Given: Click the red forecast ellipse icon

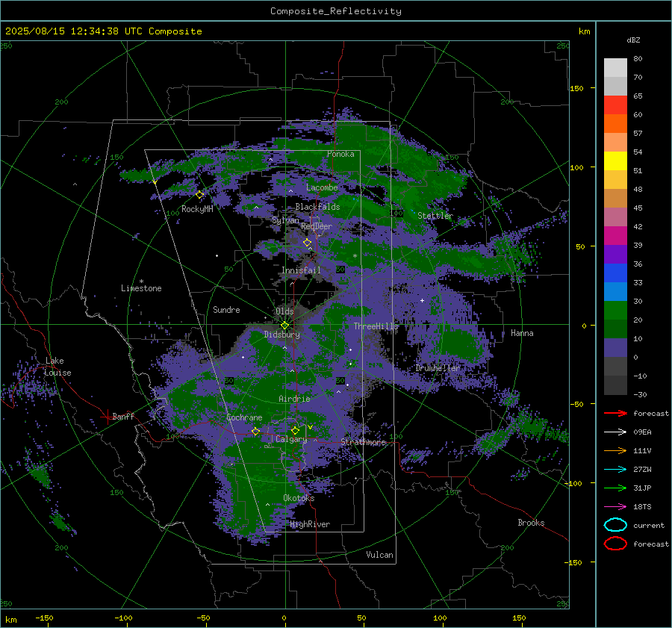Looking at the screenshot, I should (x=615, y=544).
